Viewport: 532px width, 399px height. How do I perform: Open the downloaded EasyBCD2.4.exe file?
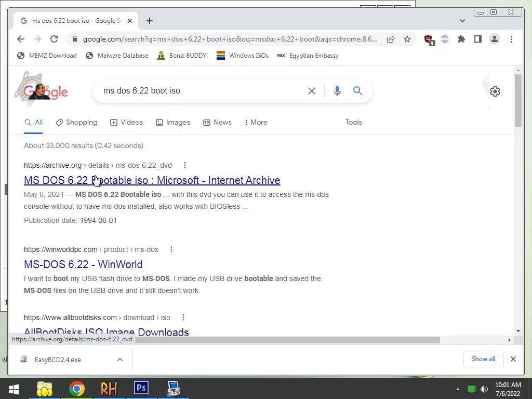(x=58, y=360)
